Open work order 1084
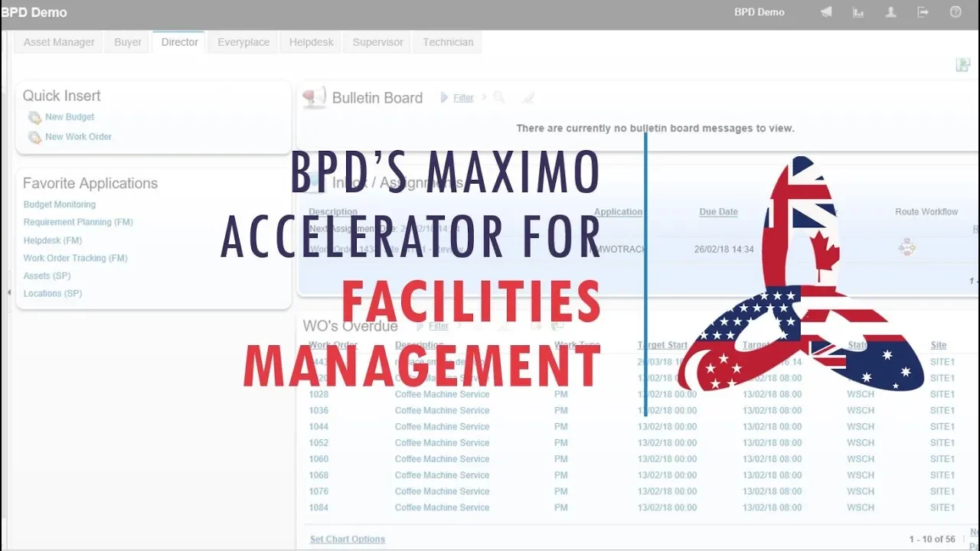Screen dimensions: 980x551 click(x=318, y=507)
